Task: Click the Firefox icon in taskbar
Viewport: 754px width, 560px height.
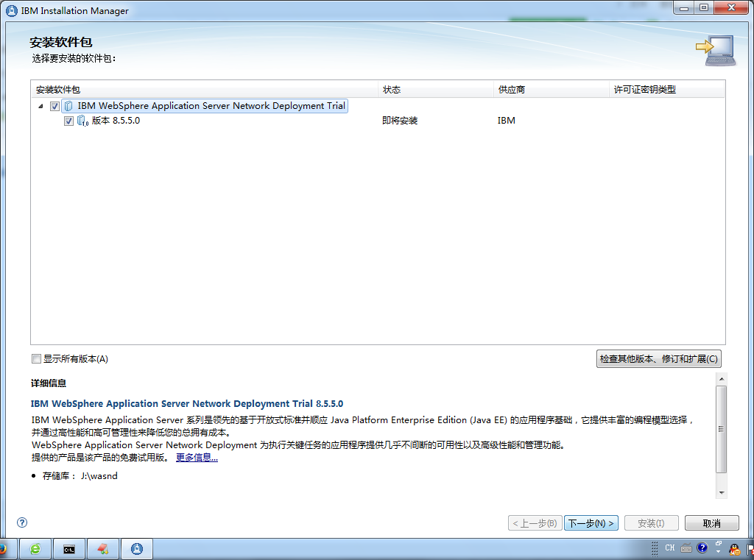Action: 2,549
